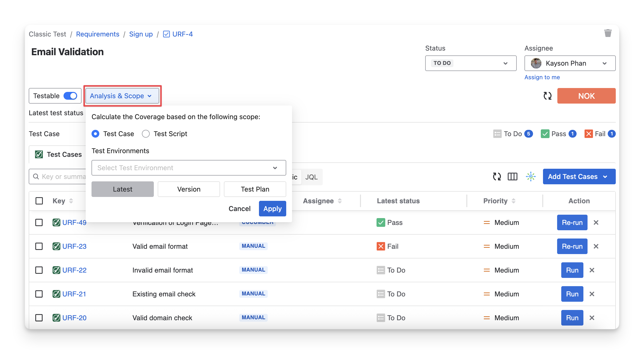
Task: Check the URF-22 row checkbox
Action: coord(39,270)
